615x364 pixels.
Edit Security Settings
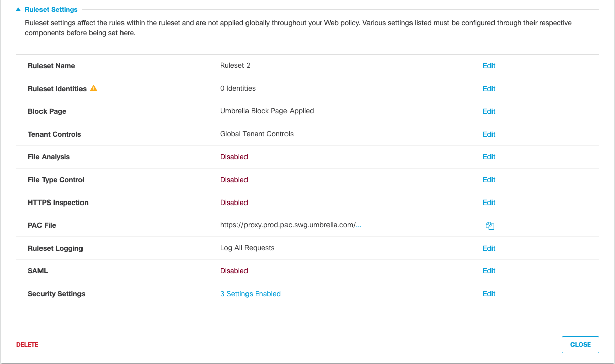click(489, 294)
